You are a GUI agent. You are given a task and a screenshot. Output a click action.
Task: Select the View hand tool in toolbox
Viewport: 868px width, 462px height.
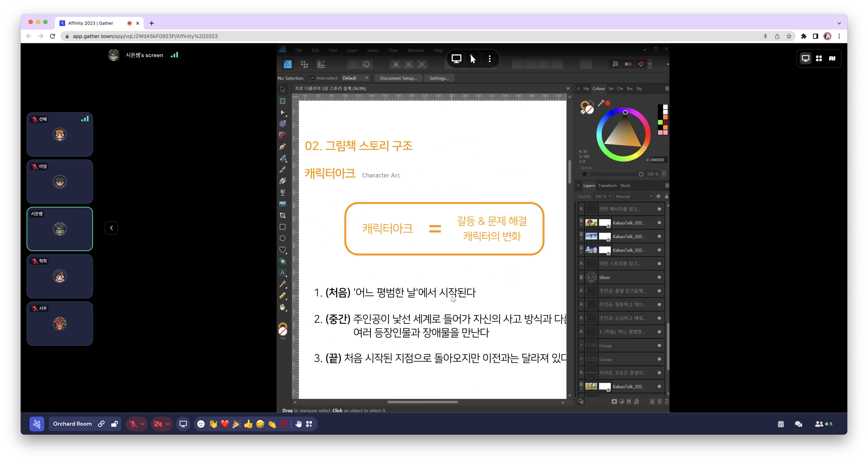[x=283, y=307]
